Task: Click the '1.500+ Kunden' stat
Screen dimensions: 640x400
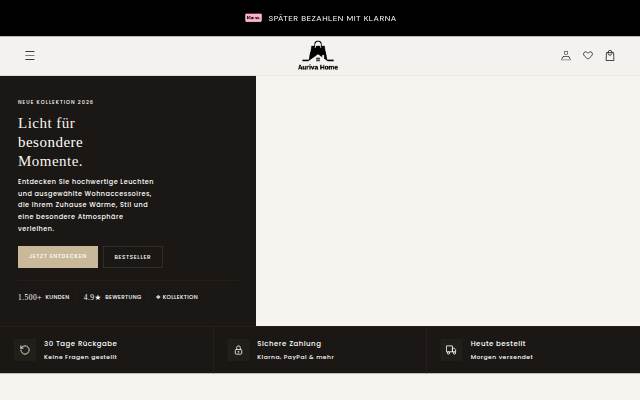Action: (x=44, y=297)
